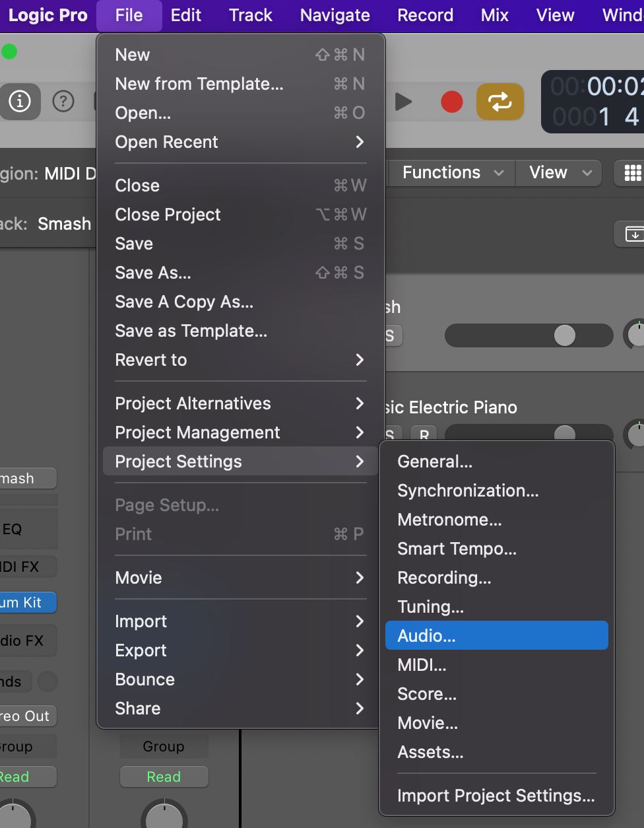Screen dimensions: 644x828
Task: Click the EQ slot in channel strip
Action: [x=28, y=529]
